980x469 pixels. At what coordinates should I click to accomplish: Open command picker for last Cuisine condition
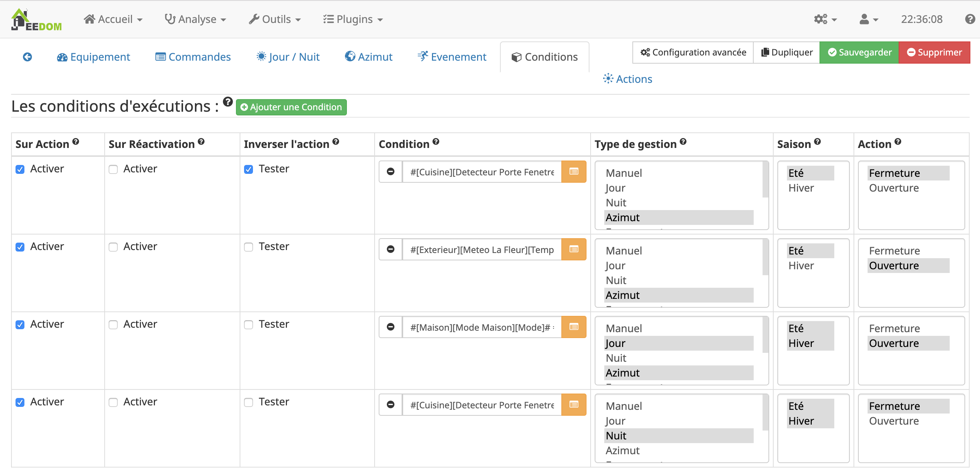pyautogui.click(x=574, y=404)
